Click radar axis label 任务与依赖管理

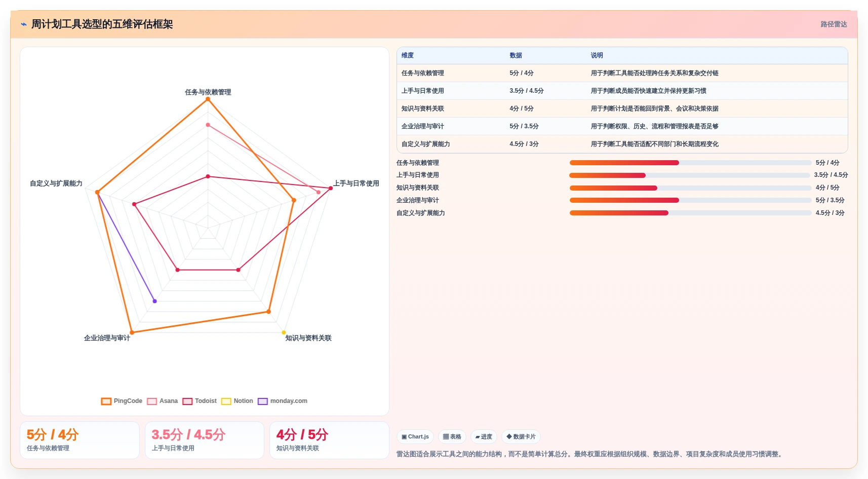[x=208, y=92]
